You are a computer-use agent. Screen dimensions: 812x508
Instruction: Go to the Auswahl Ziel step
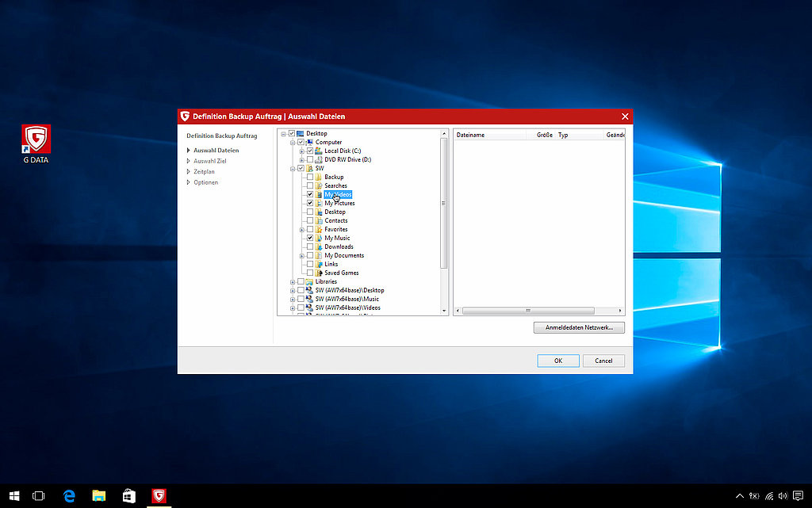click(209, 161)
